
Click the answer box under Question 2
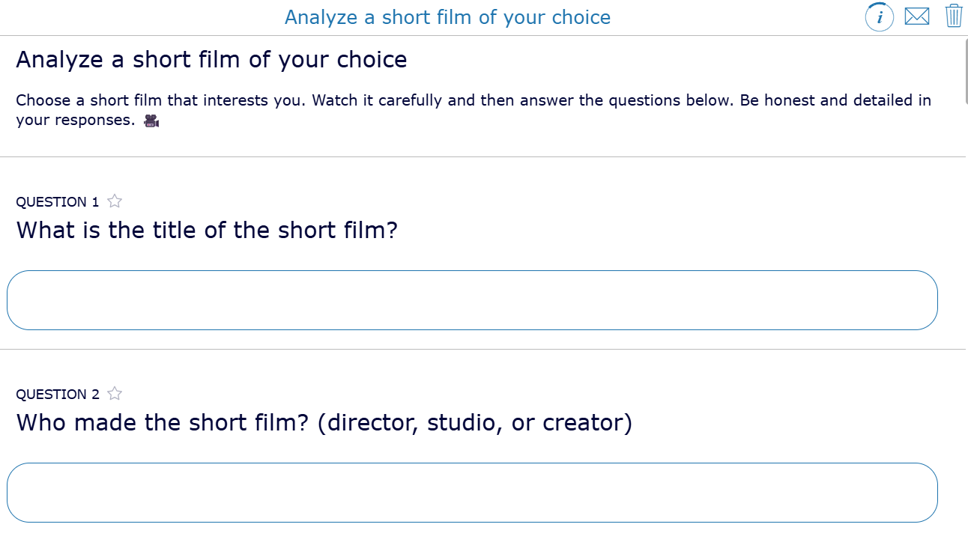click(472, 493)
